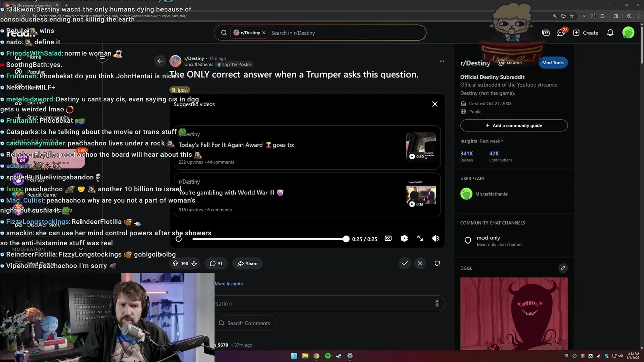Upvote the post showing 190 votes

175,263
